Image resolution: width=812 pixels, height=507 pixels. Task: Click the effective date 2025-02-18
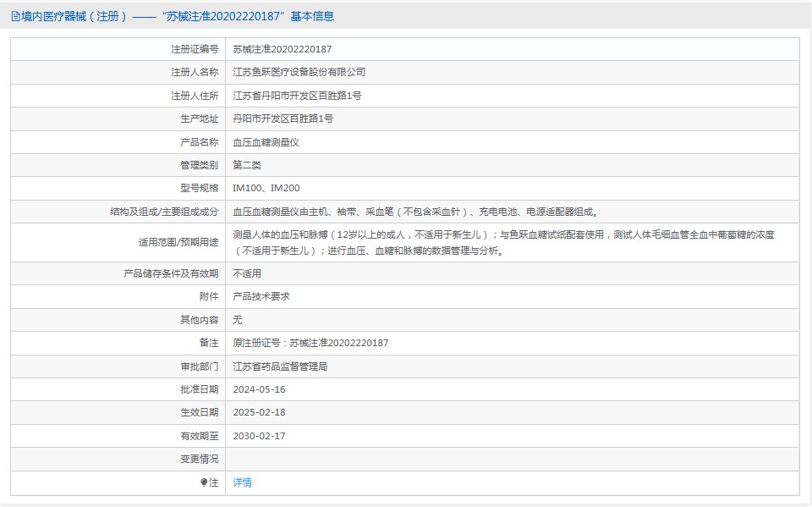(x=259, y=412)
